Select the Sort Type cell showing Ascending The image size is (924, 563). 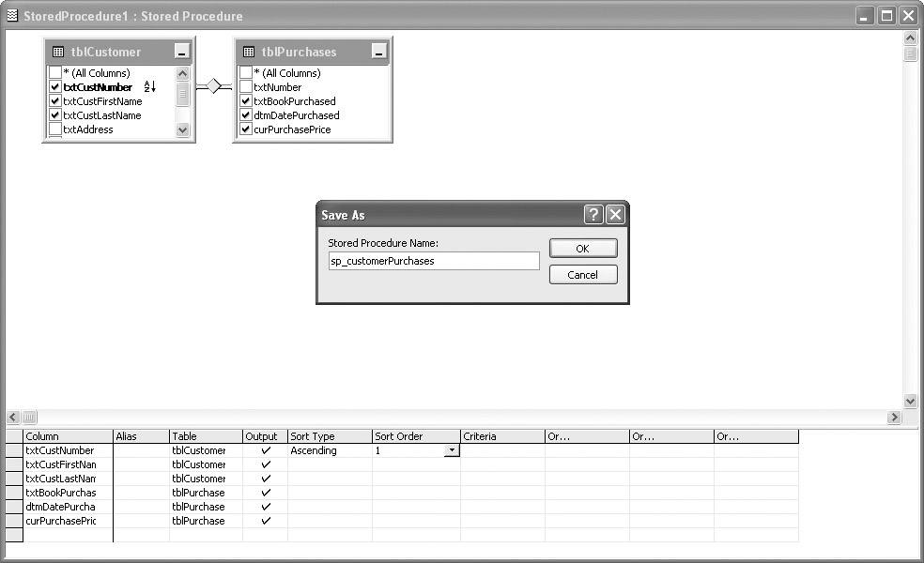pyautogui.click(x=329, y=450)
